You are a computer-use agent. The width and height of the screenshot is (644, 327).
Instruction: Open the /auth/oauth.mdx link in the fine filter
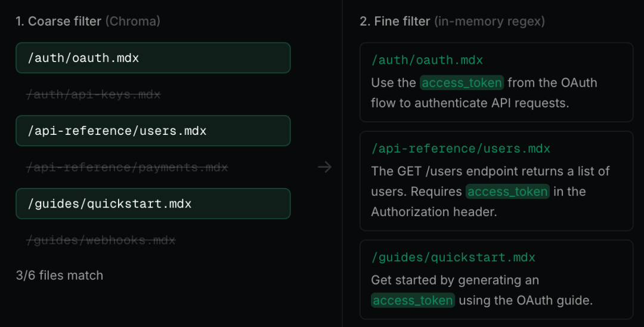(x=427, y=60)
